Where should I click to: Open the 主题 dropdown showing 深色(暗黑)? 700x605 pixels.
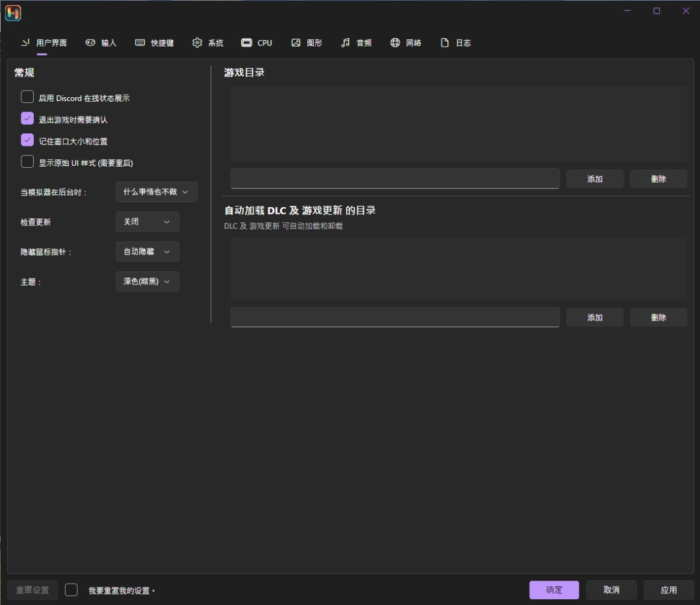click(147, 282)
